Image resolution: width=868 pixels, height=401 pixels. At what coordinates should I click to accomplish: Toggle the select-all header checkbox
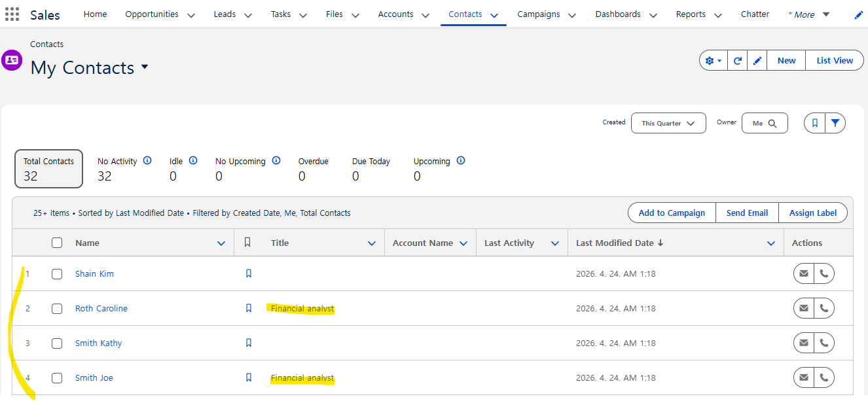[x=57, y=243]
